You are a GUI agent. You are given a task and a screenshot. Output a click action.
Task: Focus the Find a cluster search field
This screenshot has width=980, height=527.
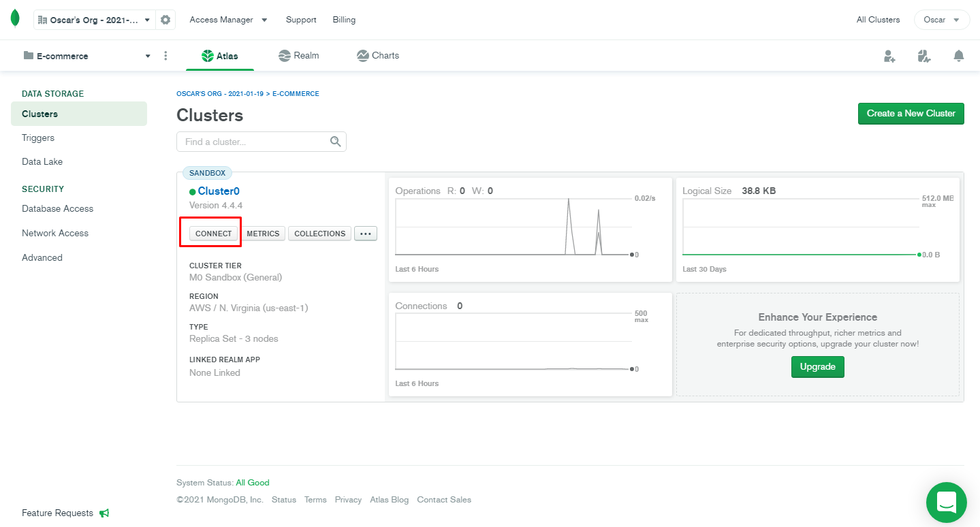(262, 142)
